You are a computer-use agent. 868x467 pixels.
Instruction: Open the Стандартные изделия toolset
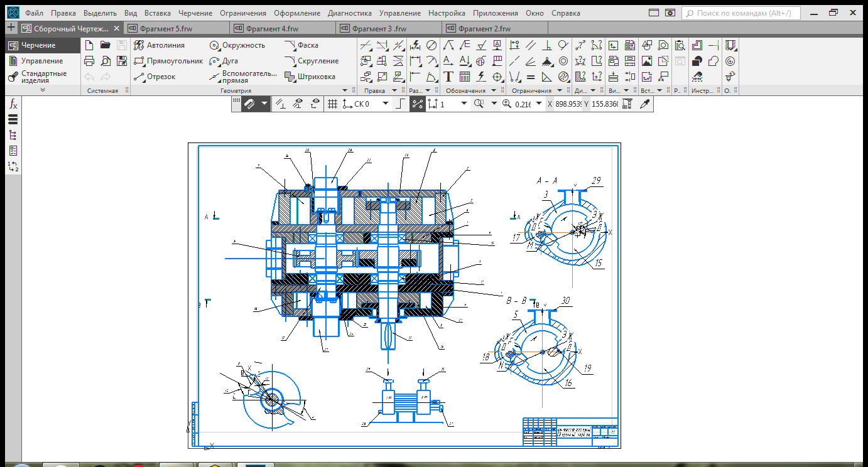tap(43, 77)
